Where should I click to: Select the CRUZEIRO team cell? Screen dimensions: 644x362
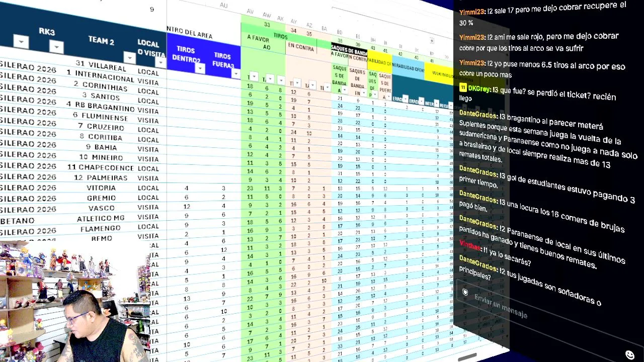click(x=101, y=127)
